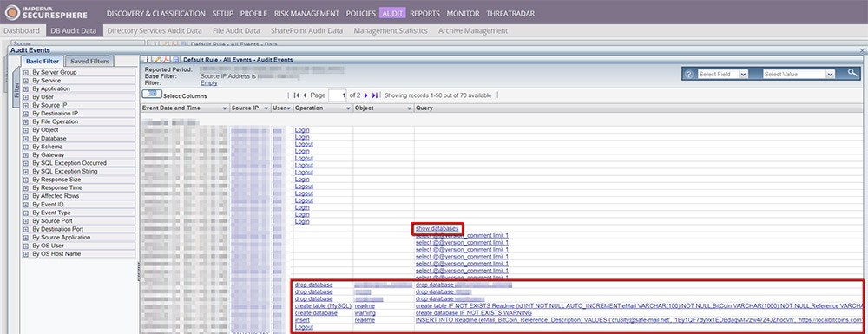Go to the first page of records
868x334 pixels.
click(x=296, y=95)
